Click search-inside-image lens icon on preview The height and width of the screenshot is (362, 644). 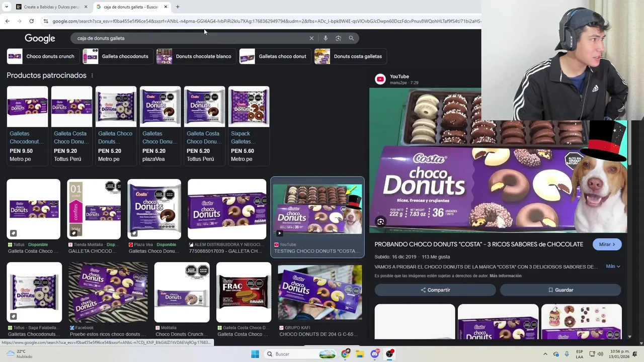coord(380,222)
